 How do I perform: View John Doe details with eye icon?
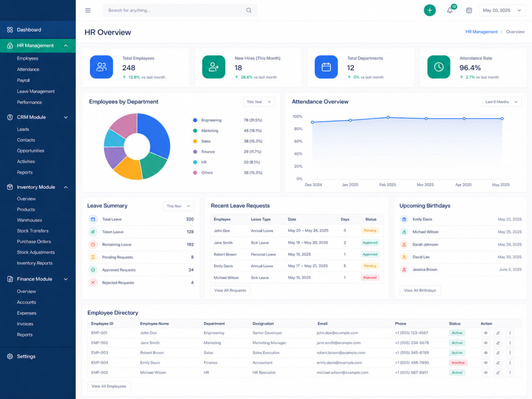pyautogui.click(x=486, y=333)
